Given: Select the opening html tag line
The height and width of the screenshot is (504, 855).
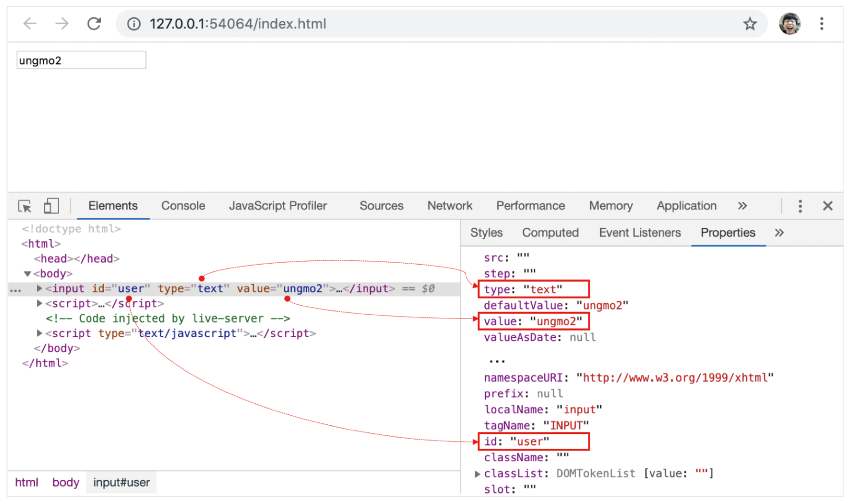Looking at the screenshot, I should [x=41, y=244].
